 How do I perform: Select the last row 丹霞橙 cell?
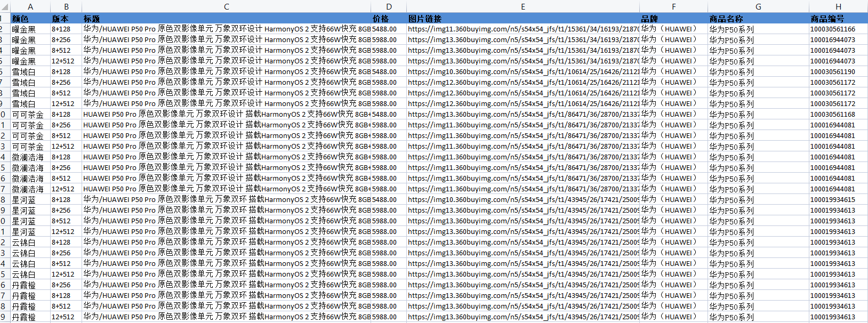[30, 317]
